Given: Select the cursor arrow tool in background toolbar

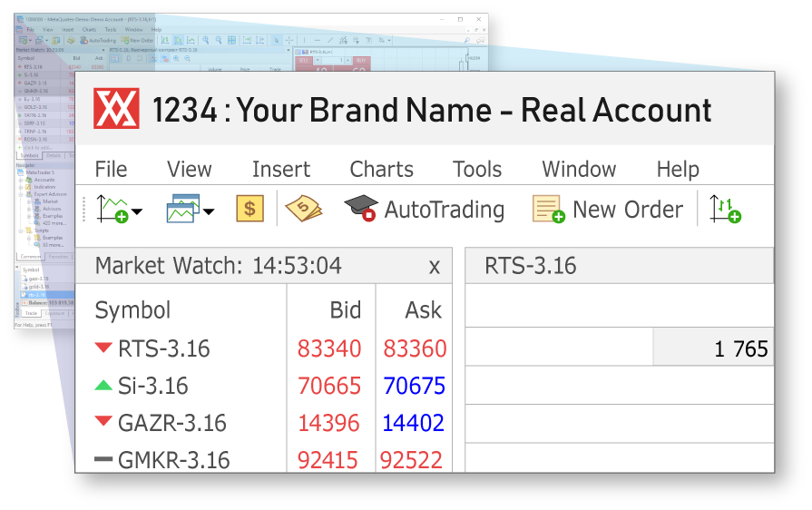Looking at the screenshot, I should 277,40.
